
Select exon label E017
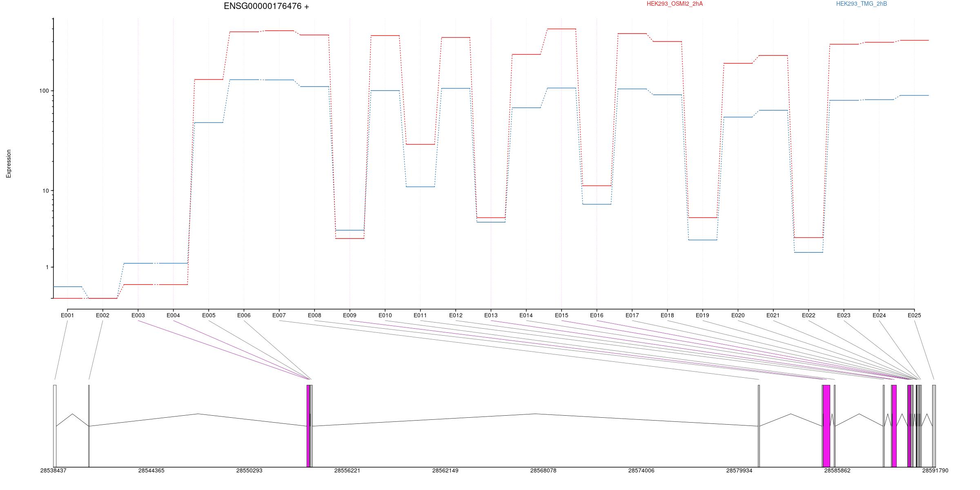point(632,315)
